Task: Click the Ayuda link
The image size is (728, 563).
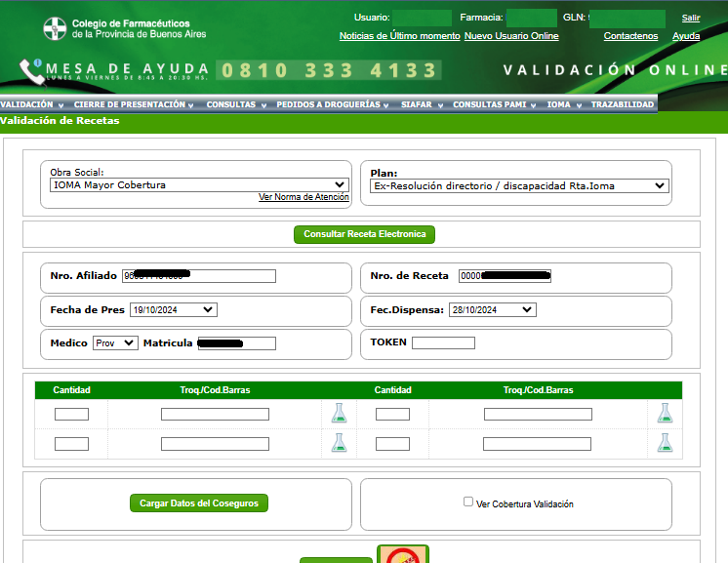Action: pyautogui.click(x=686, y=36)
